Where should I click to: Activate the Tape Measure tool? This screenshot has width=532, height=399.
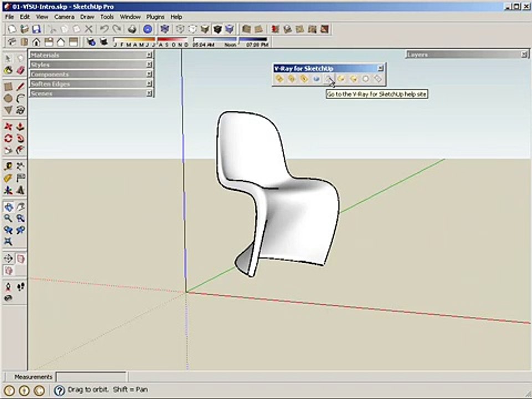click(8, 166)
